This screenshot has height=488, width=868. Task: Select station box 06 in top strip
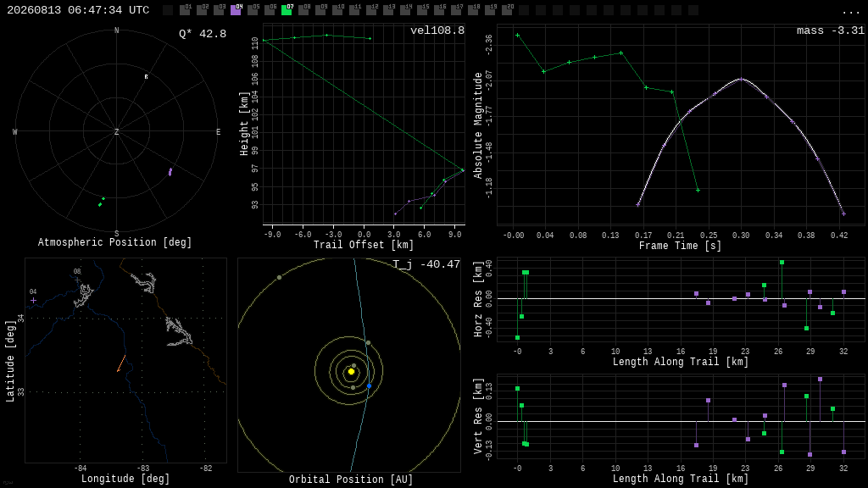[x=270, y=10]
